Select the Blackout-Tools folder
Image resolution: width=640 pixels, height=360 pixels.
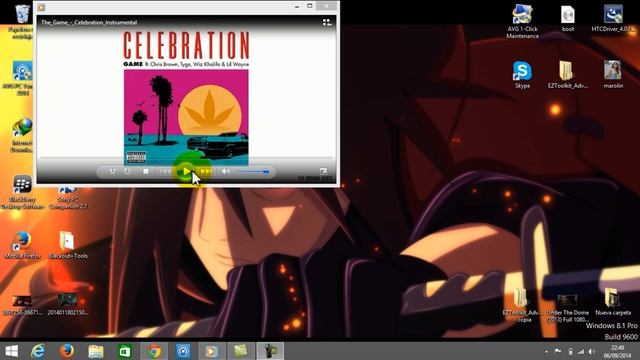click(x=68, y=245)
